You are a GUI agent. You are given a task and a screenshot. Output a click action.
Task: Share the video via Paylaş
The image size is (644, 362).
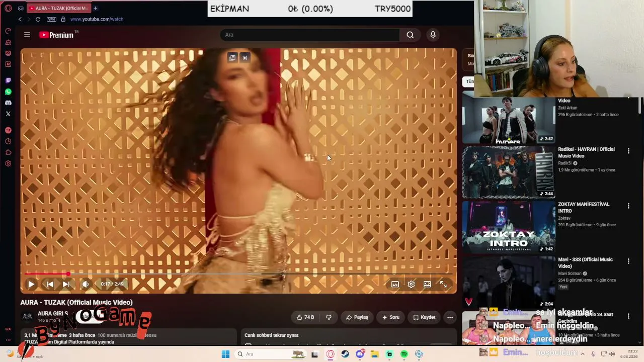[x=357, y=317]
